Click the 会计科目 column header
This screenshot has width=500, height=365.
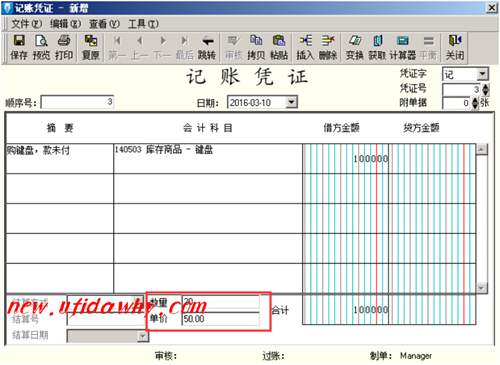[x=207, y=128]
